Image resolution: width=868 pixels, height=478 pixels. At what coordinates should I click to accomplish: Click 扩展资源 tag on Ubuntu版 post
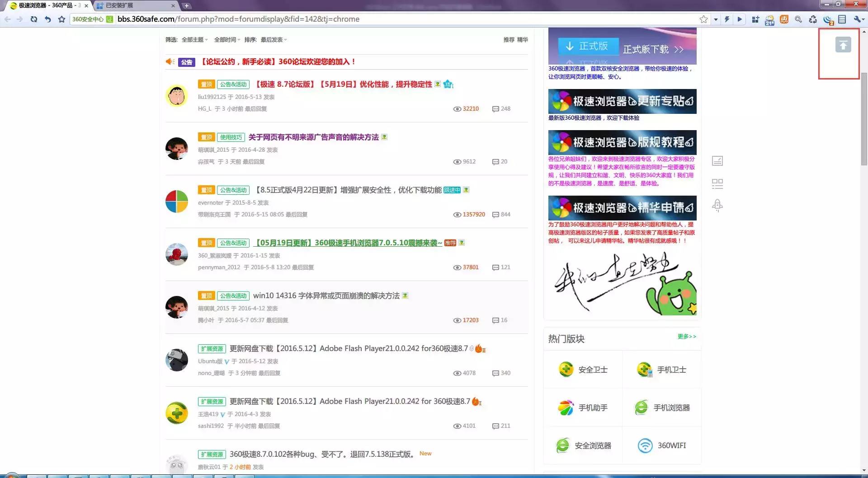[x=212, y=349]
